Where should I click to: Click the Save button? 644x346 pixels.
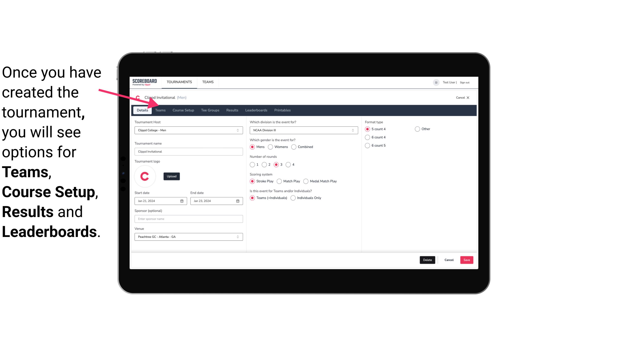(x=467, y=259)
